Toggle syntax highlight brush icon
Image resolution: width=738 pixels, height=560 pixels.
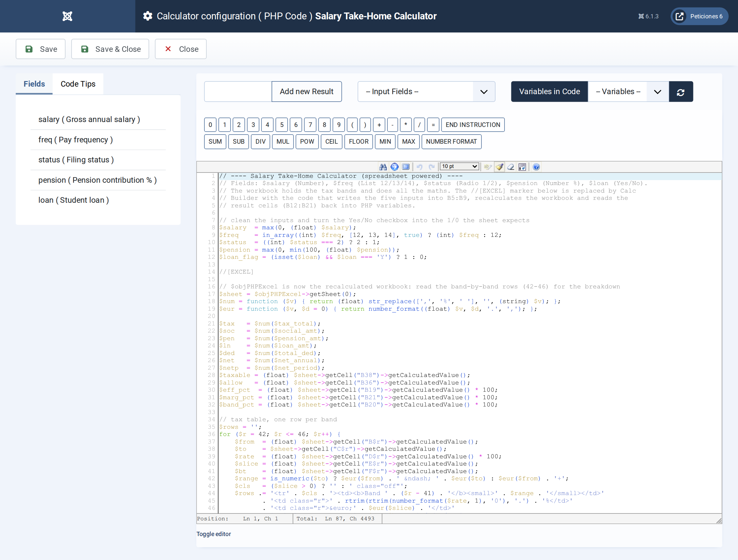point(500,167)
